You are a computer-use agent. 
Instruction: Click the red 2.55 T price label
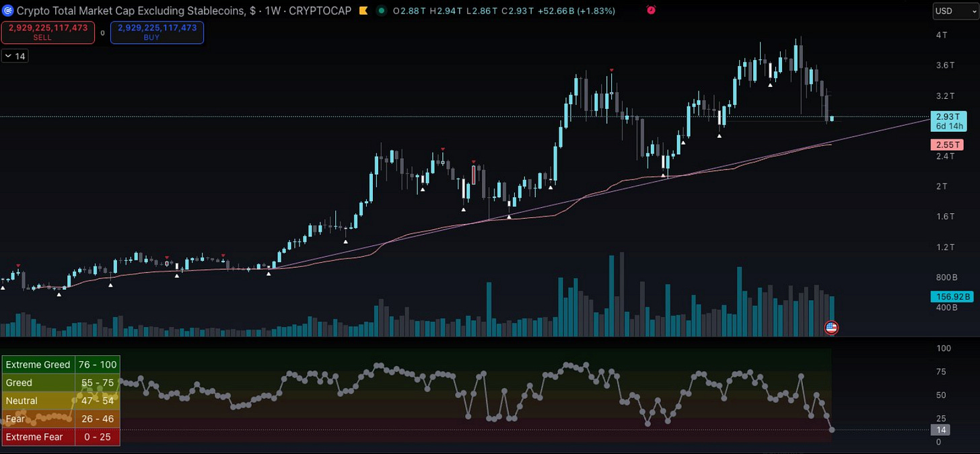click(x=948, y=145)
